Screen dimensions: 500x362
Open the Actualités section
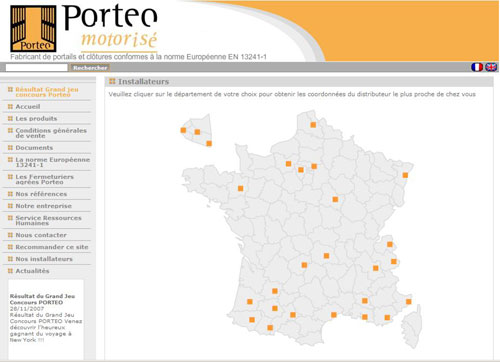pos(32,271)
